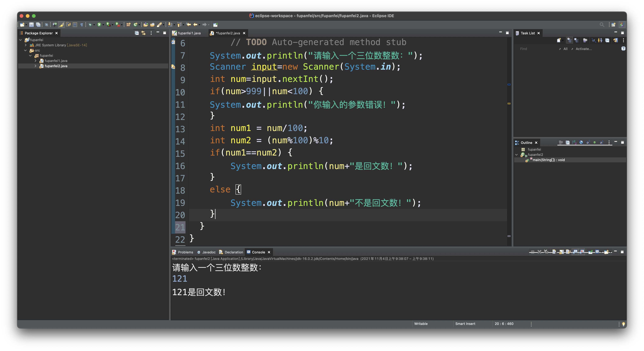Toggle Mark Occurrences highlighter in toolbar
This screenshot has height=351, width=644.
point(62,25)
